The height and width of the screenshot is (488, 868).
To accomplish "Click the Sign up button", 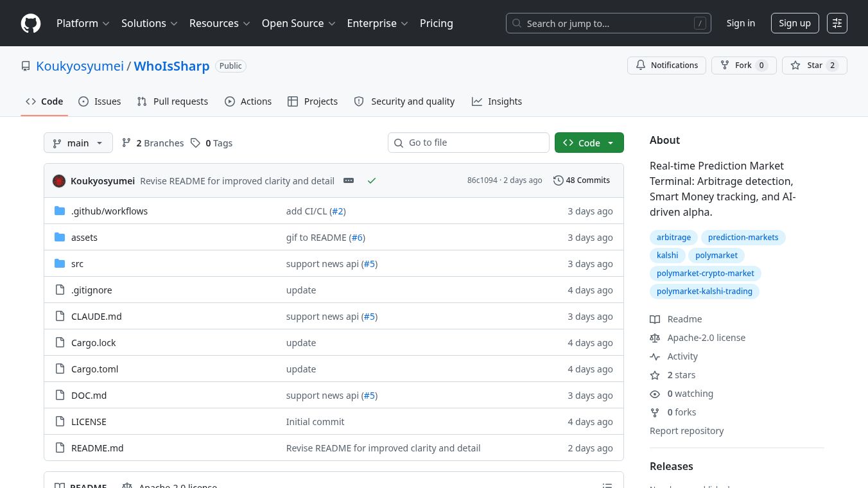I will tap(794, 23).
